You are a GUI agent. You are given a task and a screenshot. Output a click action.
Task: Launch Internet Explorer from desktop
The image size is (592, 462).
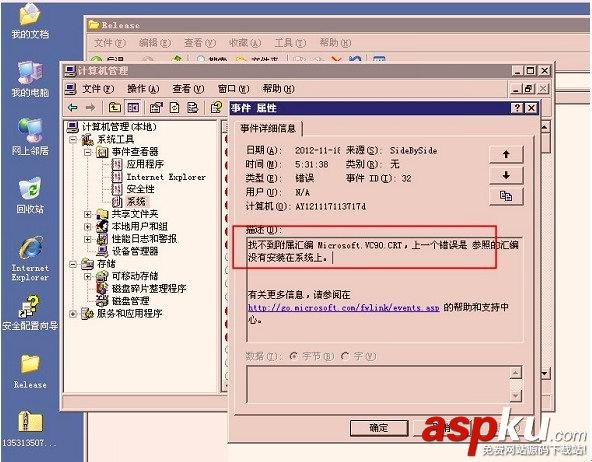30,259
